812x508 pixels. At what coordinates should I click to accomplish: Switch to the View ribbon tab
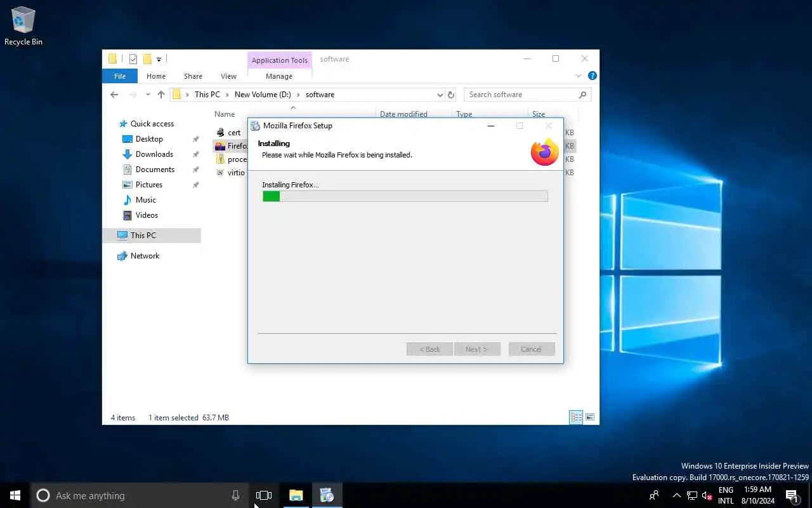228,76
